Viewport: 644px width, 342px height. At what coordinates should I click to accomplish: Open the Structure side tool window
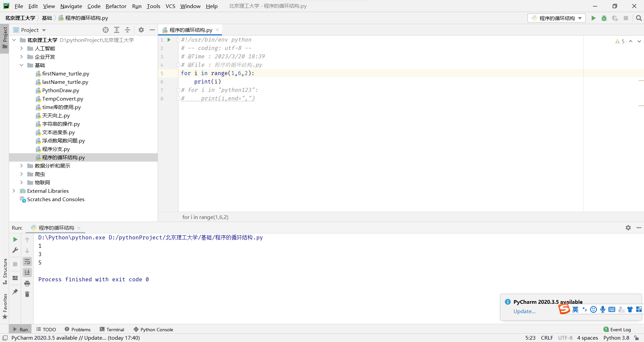tap(5, 271)
